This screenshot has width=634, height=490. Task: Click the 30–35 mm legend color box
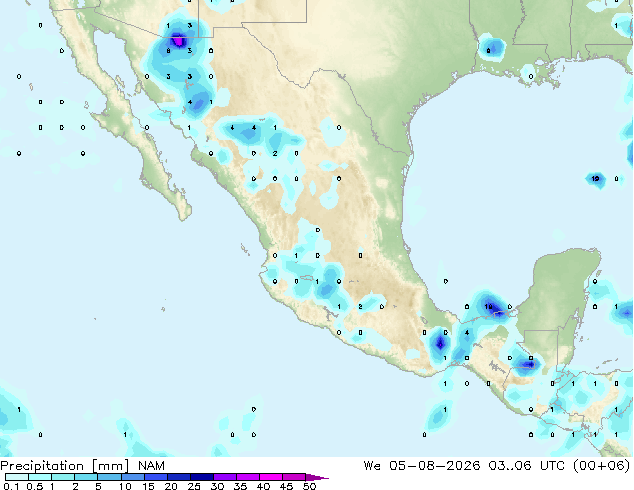(x=224, y=477)
